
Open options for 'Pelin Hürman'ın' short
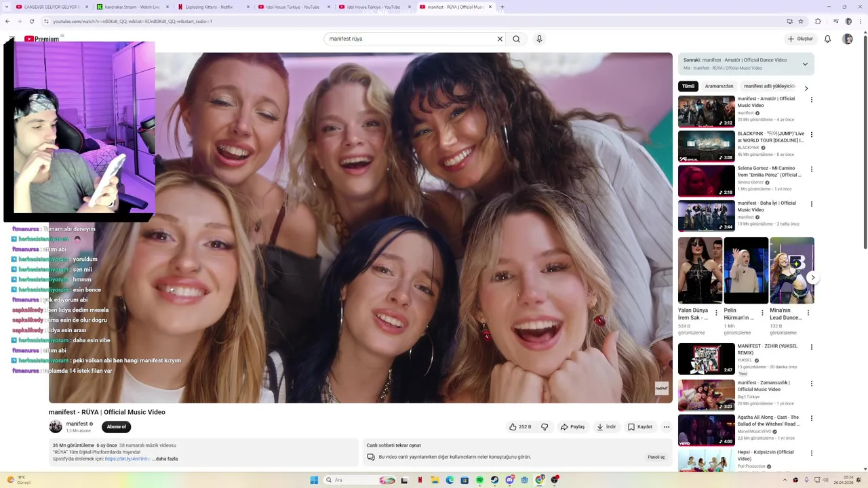(762, 313)
